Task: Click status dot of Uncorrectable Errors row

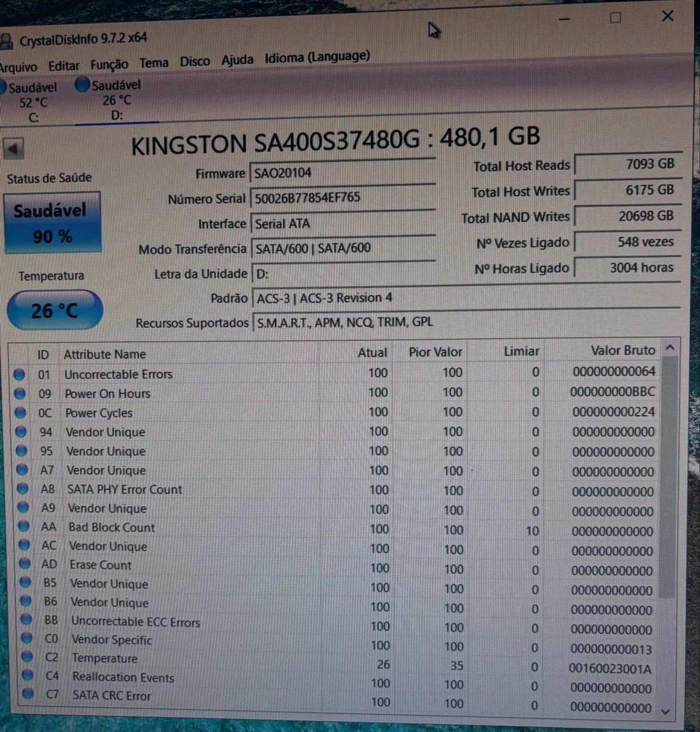Action: tap(19, 374)
